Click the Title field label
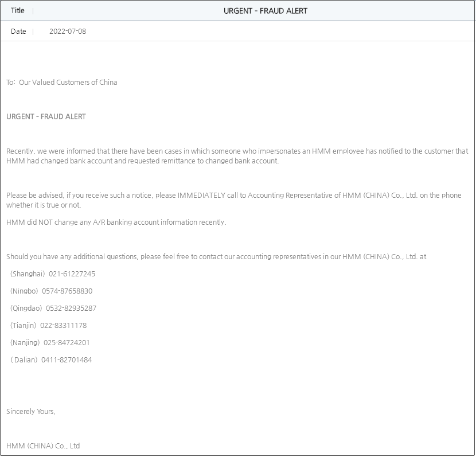Image resolution: width=476 pixels, height=457 pixels. (18, 11)
